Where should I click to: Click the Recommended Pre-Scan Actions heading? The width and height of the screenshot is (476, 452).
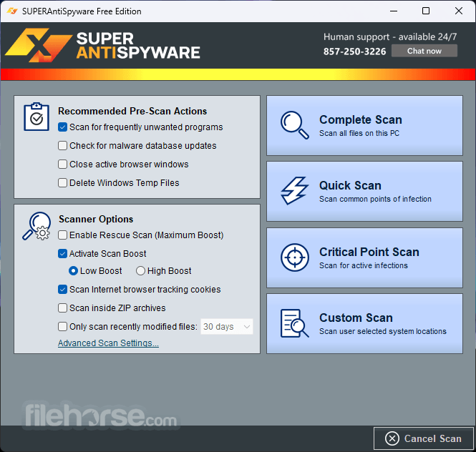click(x=132, y=112)
